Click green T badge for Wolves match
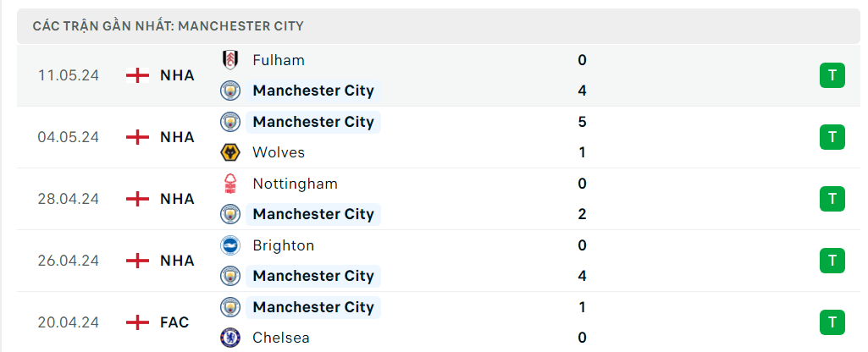 (x=832, y=137)
